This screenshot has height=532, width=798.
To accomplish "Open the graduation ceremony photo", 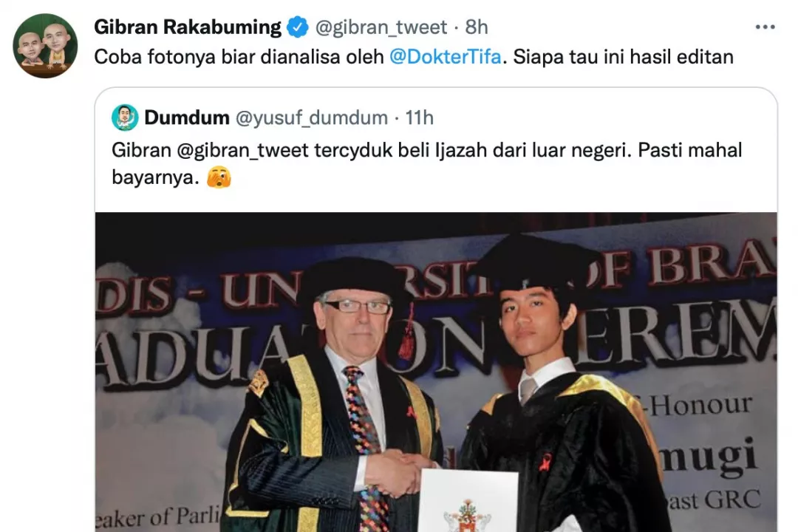I will tap(436, 372).
